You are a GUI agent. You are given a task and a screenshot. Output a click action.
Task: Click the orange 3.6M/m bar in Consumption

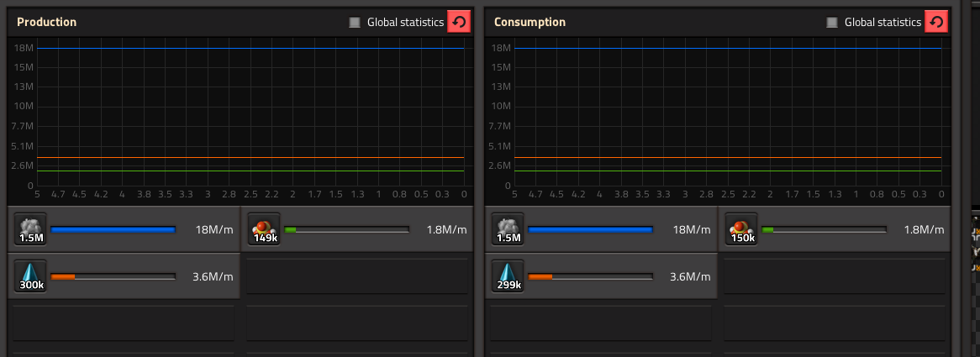point(591,276)
